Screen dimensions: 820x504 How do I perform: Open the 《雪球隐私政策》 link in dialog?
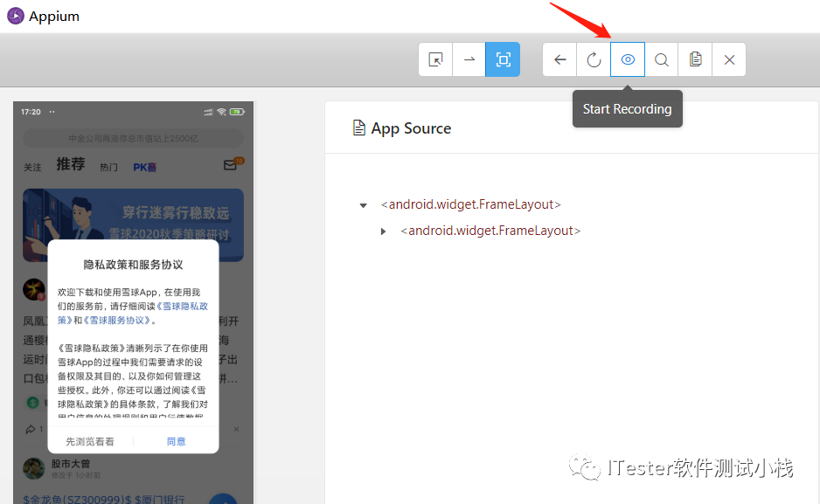[x=182, y=306]
